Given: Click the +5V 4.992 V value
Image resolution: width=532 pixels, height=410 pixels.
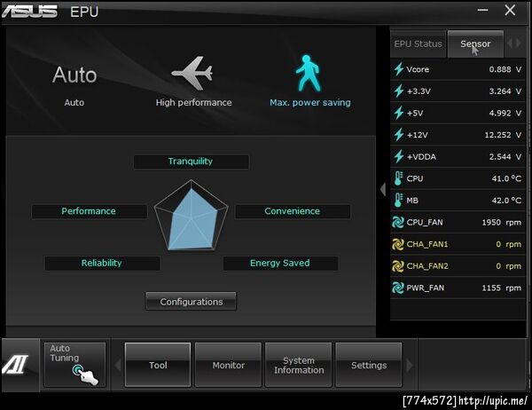Looking at the screenshot, I should tap(505, 113).
